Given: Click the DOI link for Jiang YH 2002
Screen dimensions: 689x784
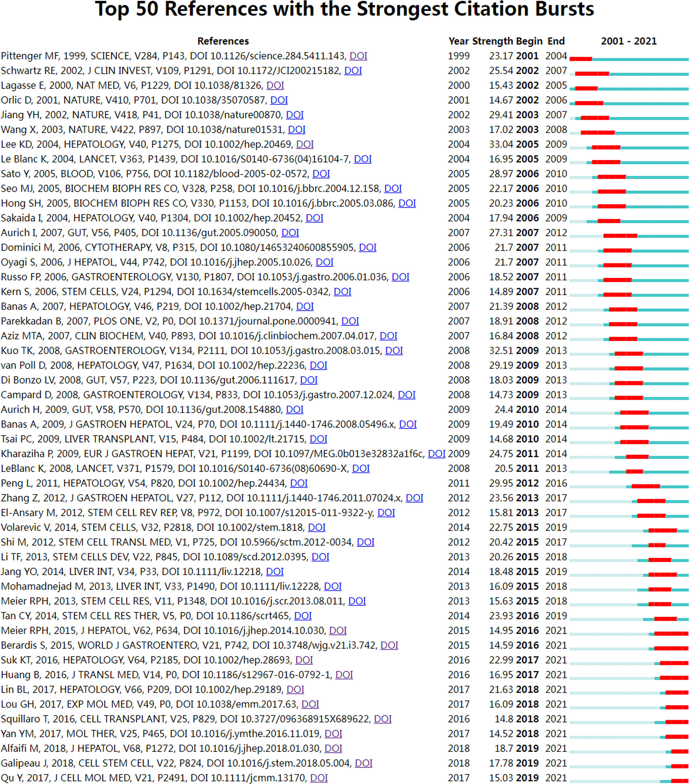Looking at the screenshot, I should 295,115.
